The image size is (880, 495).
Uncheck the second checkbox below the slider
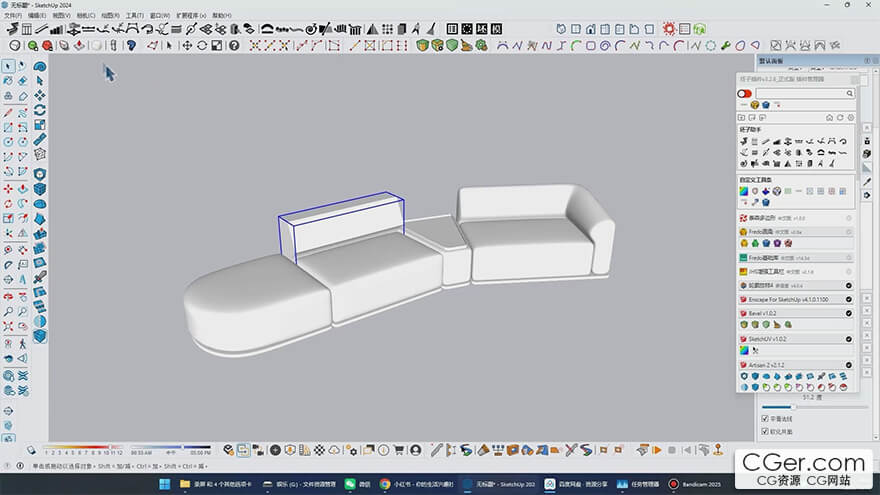(x=765, y=432)
